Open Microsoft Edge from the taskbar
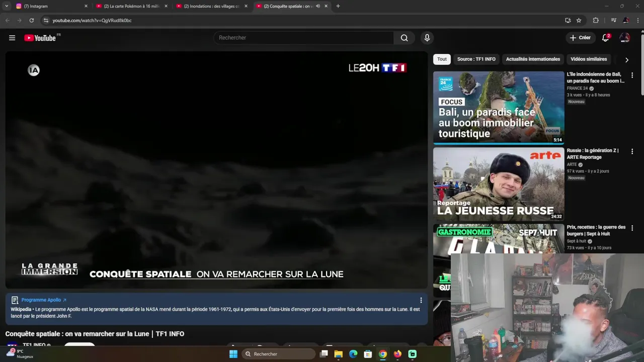This screenshot has height=362, width=644. pyautogui.click(x=353, y=354)
